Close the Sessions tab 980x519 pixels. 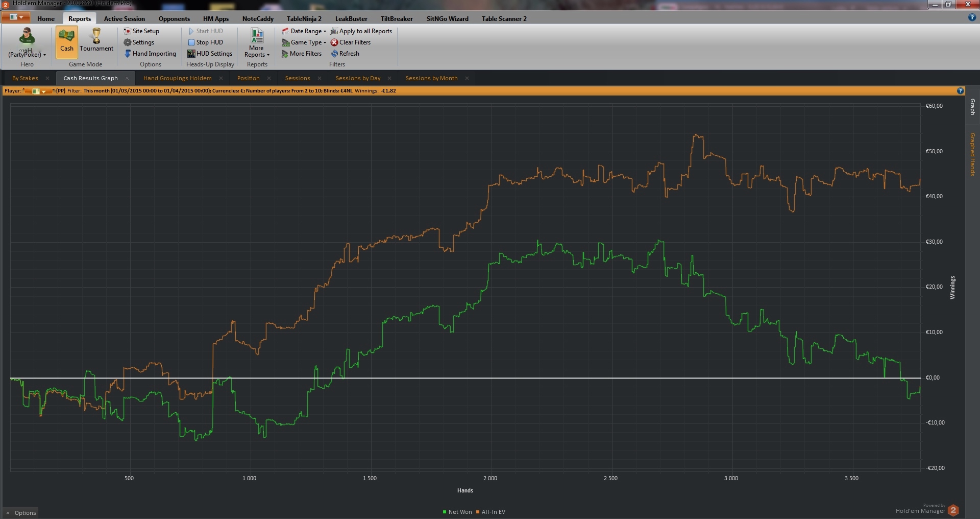click(320, 78)
